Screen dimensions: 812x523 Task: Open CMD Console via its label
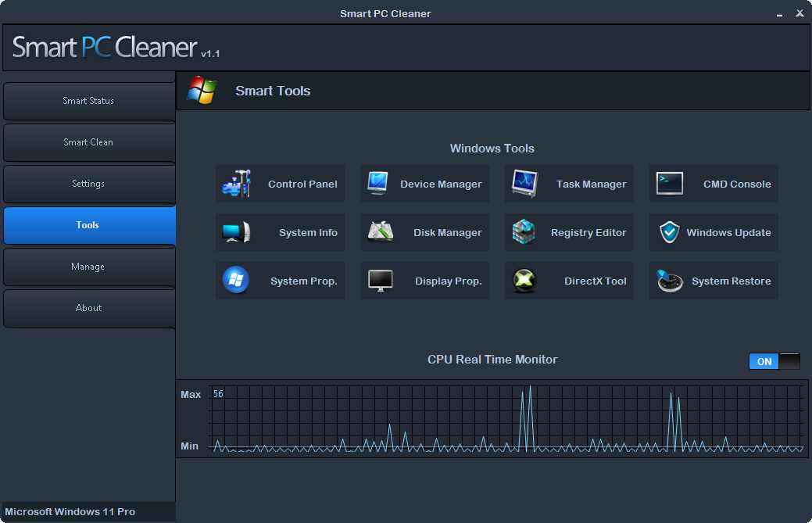737,184
